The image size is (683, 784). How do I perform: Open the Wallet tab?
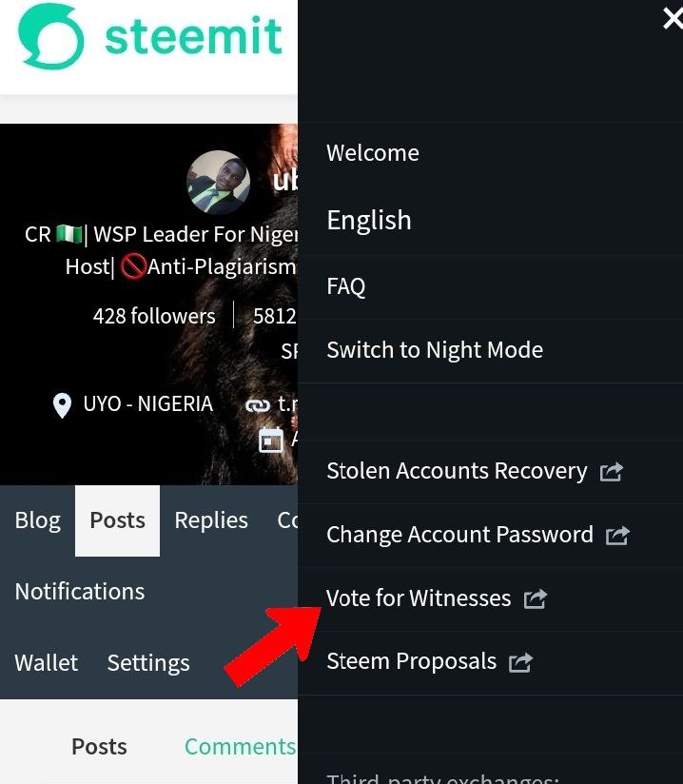[x=46, y=663]
